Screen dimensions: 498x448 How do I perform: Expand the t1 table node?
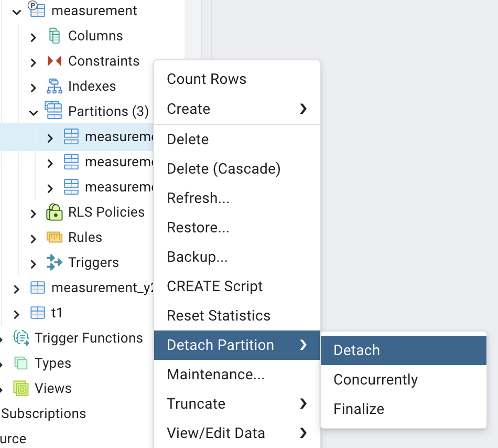[16, 314]
